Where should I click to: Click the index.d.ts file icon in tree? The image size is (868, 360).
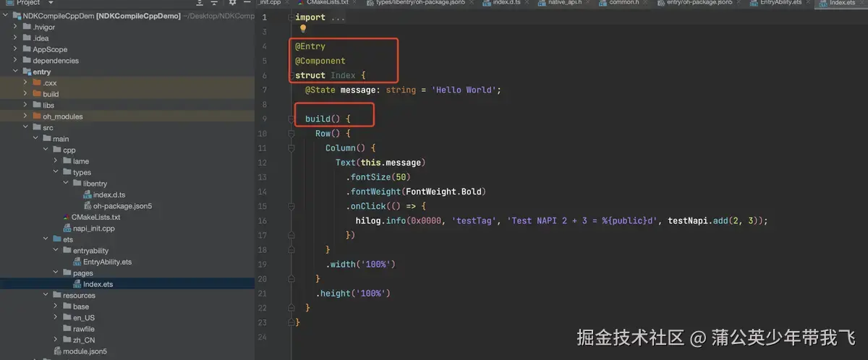coord(87,194)
